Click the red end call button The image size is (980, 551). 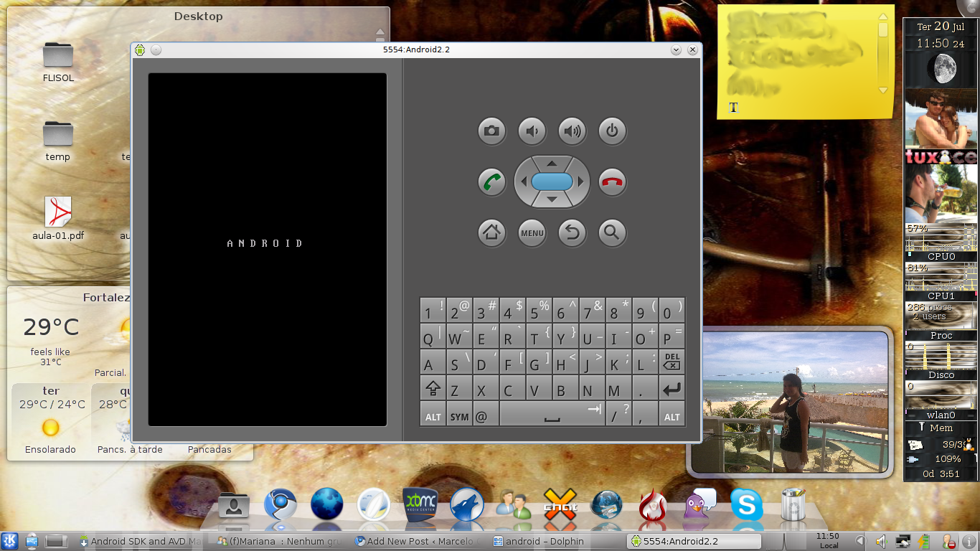[612, 182]
